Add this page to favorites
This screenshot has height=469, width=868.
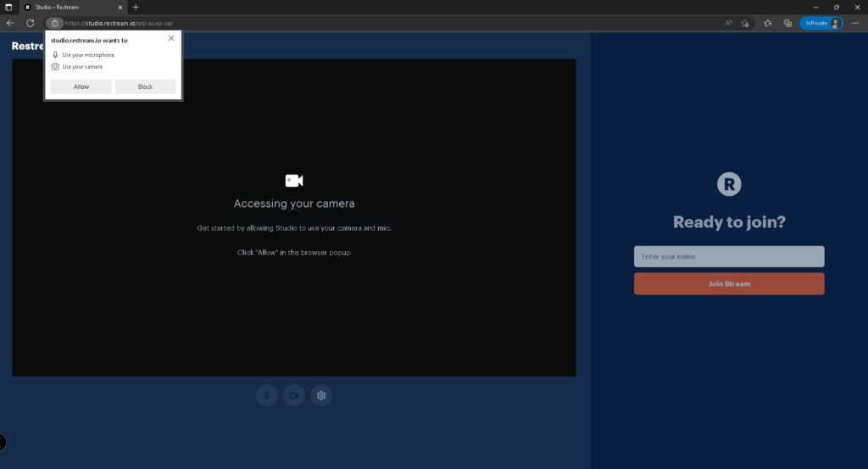click(x=746, y=23)
